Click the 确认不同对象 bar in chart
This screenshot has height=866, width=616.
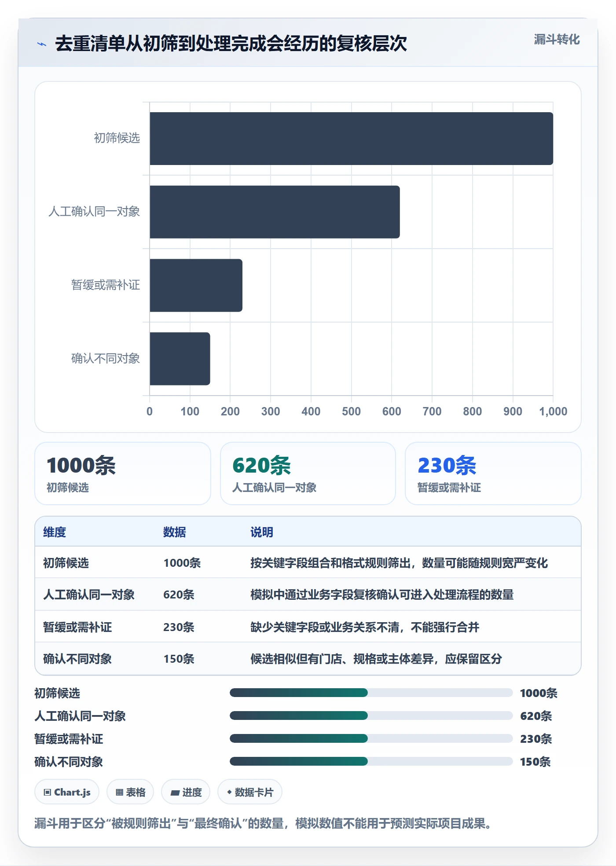pyautogui.click(x=180, y=359)
